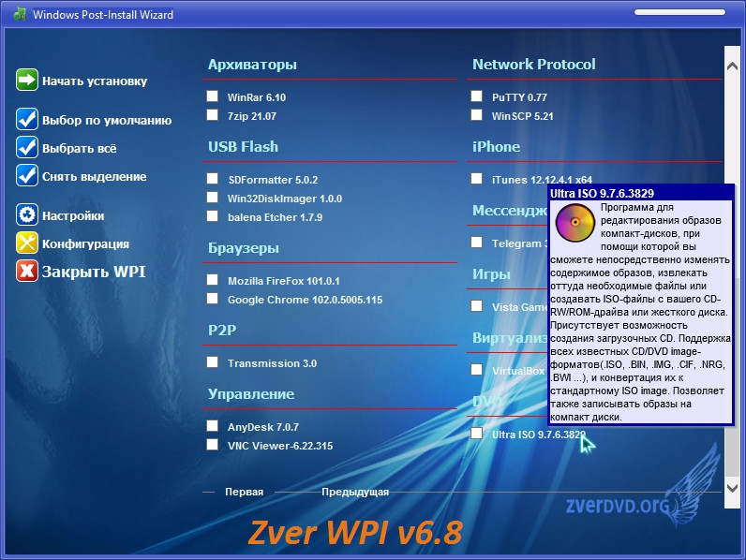Click the 'iPhone' category heading
Screen dimensions: 746x560
coord(496,146)
